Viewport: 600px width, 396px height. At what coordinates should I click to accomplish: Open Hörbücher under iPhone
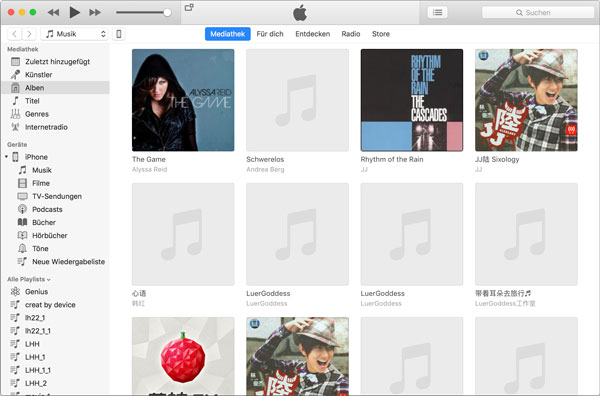pyautogui.click(x=55, y=235)
